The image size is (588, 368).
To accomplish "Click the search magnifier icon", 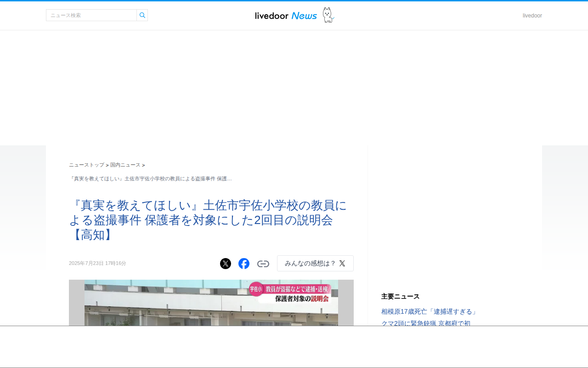I will coord(142,15).
